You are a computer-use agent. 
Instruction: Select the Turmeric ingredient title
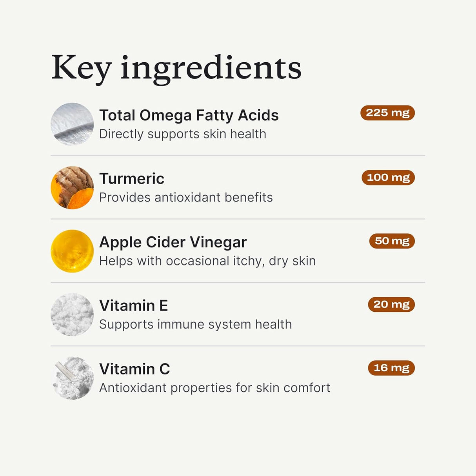click(132, 179)
